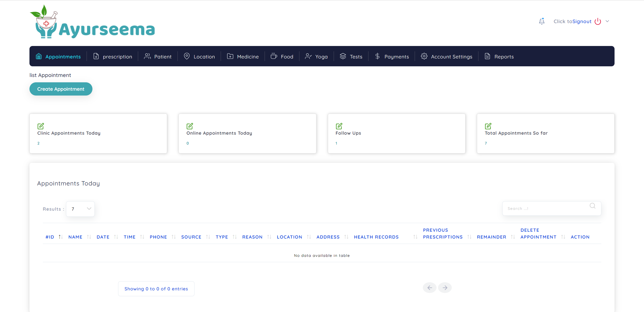The width and height of the screenshot is (644, 312).
Task: Open the Results count dropdown
Action: [80, 209]
